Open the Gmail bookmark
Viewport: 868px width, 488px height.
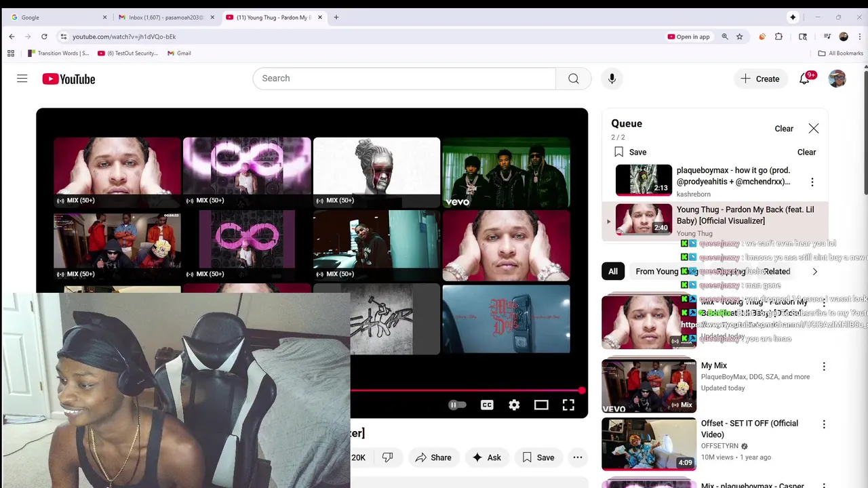point(179,53)
